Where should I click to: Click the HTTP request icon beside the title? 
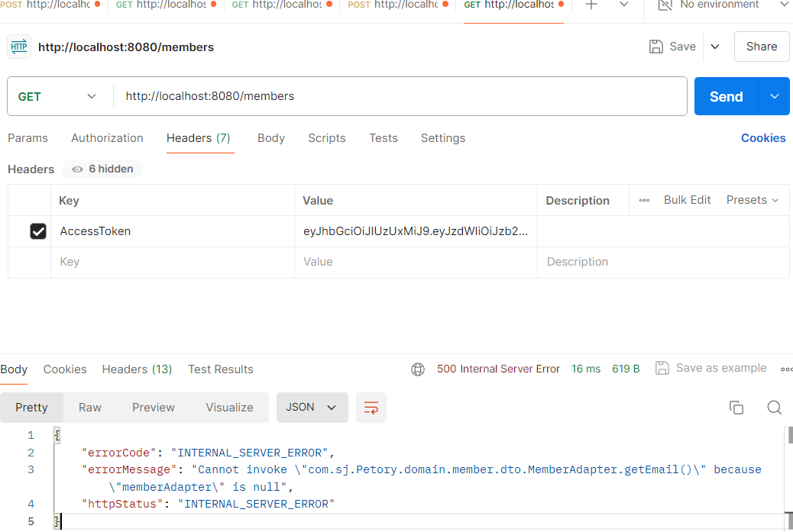pyautogui.click(x=18, y=47)
